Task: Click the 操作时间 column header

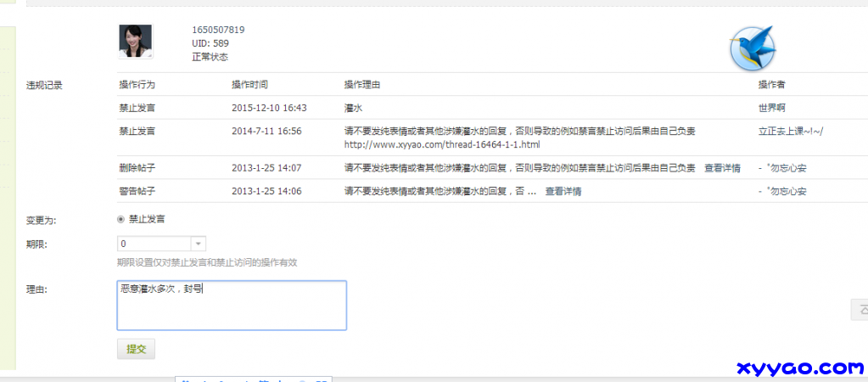Action: [x=249, y=85]
